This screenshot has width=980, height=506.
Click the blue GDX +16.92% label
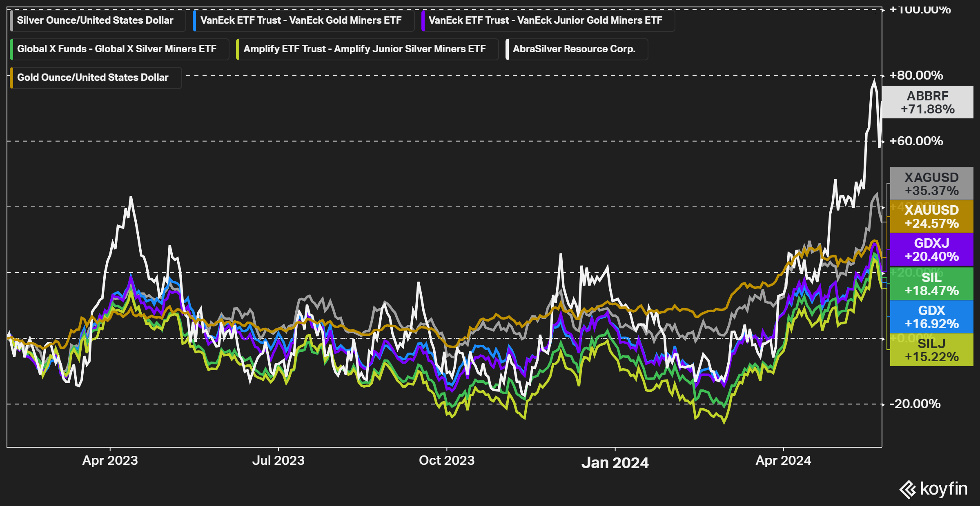pos(931,317)
